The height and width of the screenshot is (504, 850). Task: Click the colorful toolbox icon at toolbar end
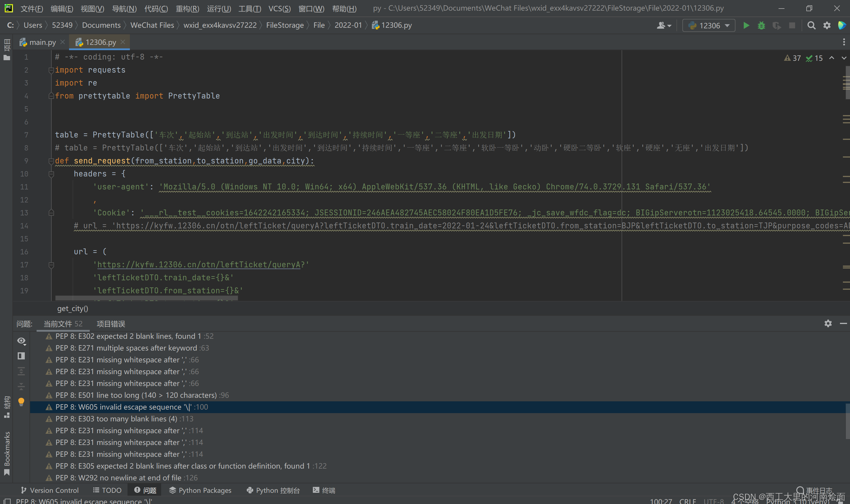[841, 25]
